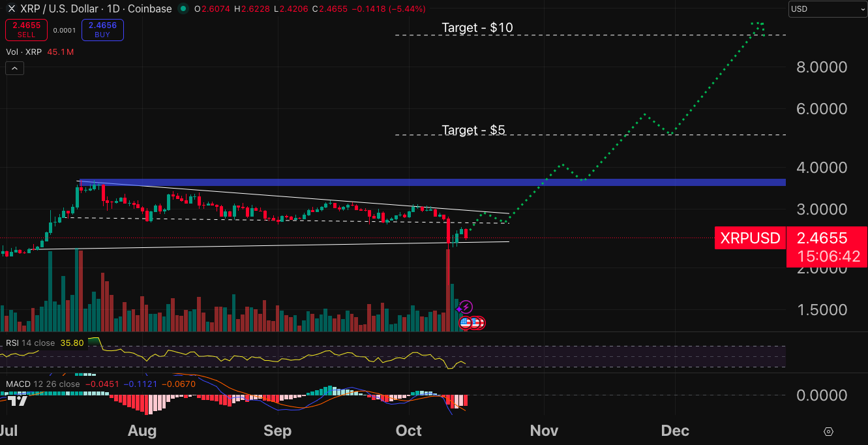Screen dimensions: 868x445
Task: Click the red XRPUSD price label
Action: click(x=751, y=238)
